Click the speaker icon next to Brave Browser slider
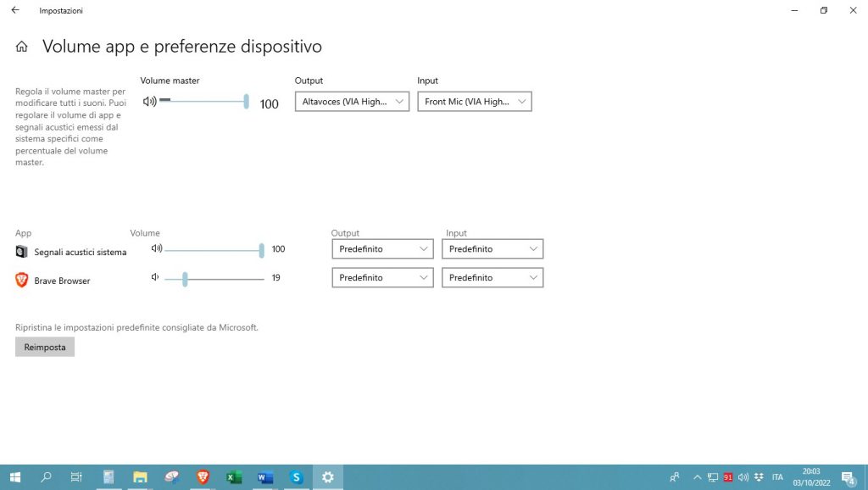 point(155,277)
